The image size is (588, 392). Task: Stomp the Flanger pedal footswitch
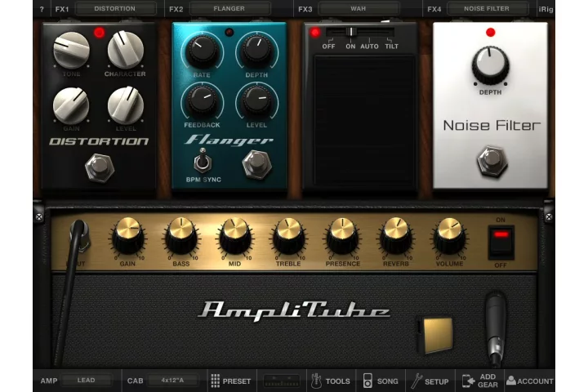coord(257,164)
